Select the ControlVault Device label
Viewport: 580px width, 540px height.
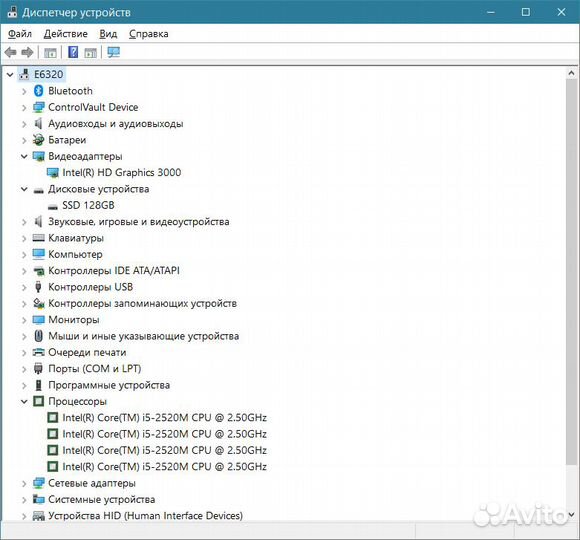click(93, 107)
